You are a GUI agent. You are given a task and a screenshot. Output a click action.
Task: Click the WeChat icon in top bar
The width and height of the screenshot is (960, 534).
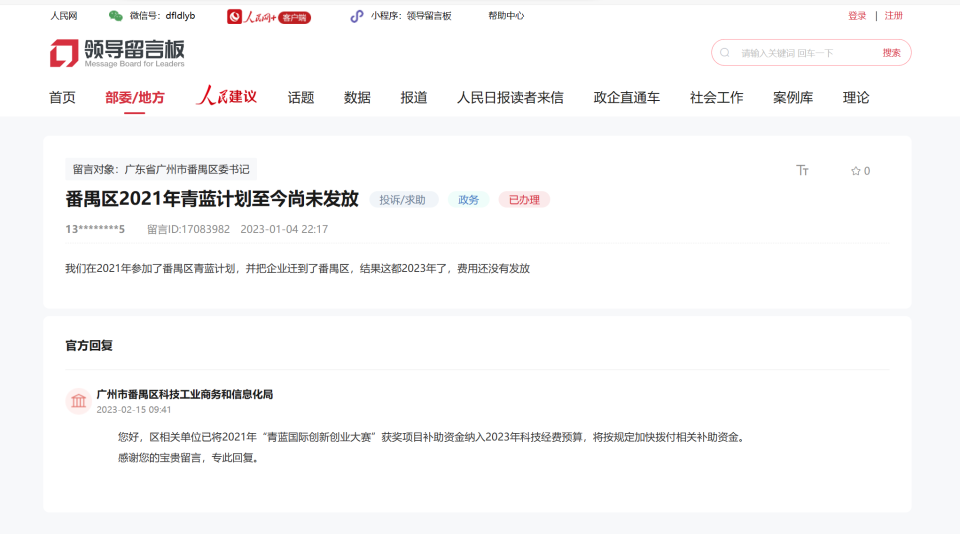[116, 16]
